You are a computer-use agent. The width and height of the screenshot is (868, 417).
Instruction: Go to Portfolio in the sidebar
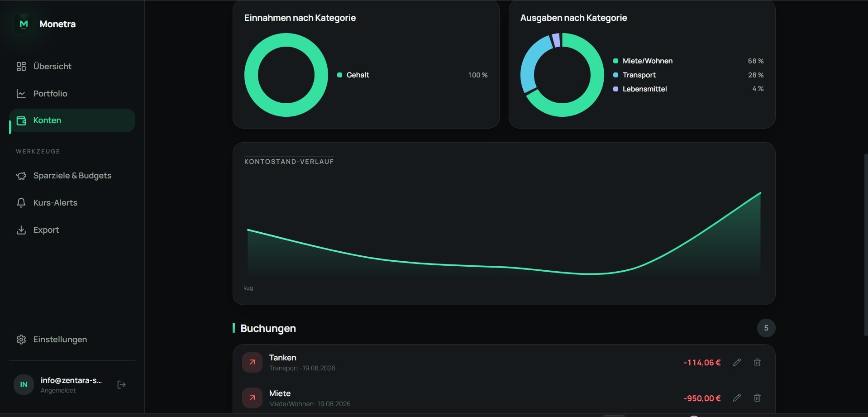tap(72, 94)
